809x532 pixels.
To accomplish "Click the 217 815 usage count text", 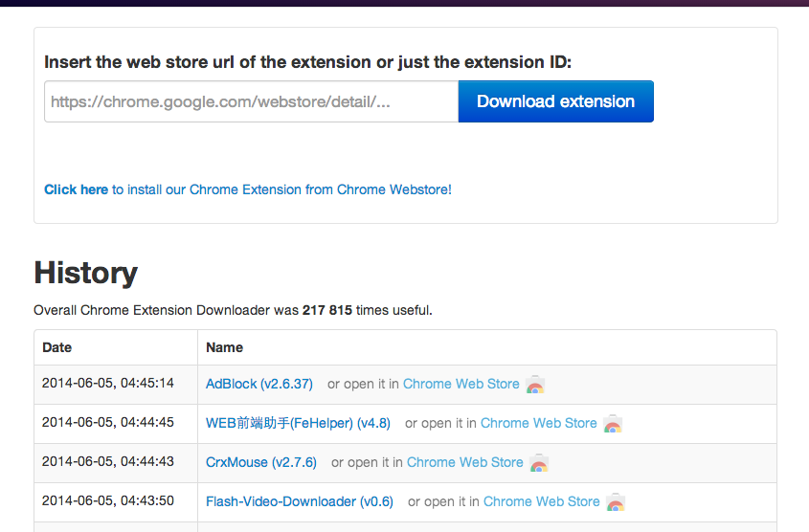I will coord(327,310).
